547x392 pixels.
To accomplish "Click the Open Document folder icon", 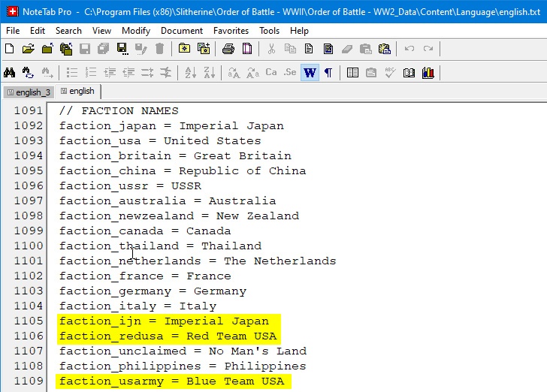I will (29, 49).
